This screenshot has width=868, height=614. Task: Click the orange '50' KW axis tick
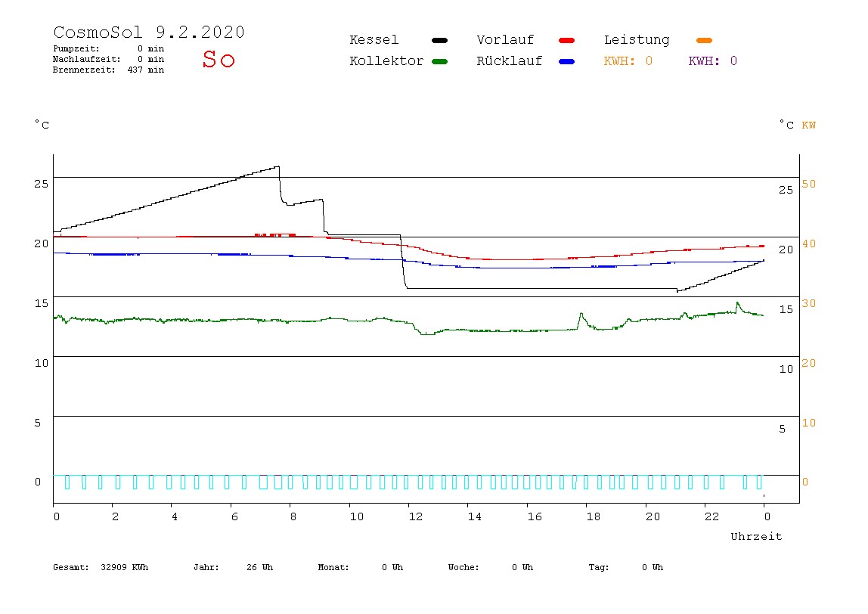[809, 184]
